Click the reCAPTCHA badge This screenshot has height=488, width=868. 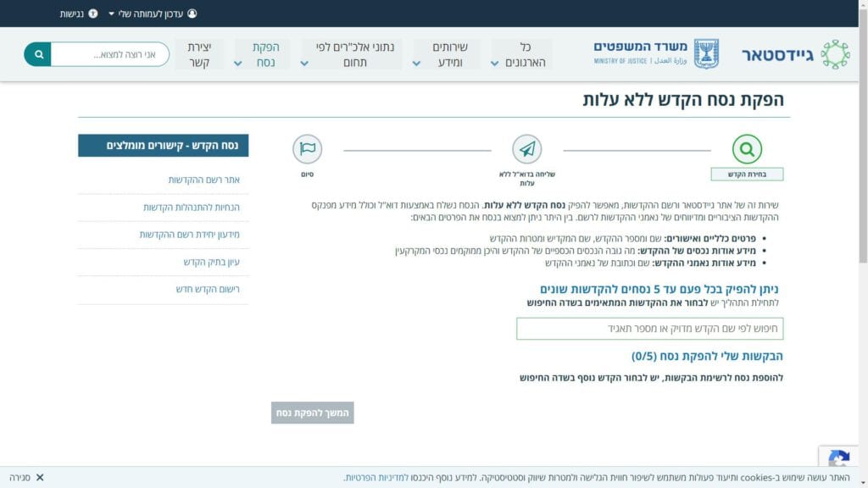(838, 459)
